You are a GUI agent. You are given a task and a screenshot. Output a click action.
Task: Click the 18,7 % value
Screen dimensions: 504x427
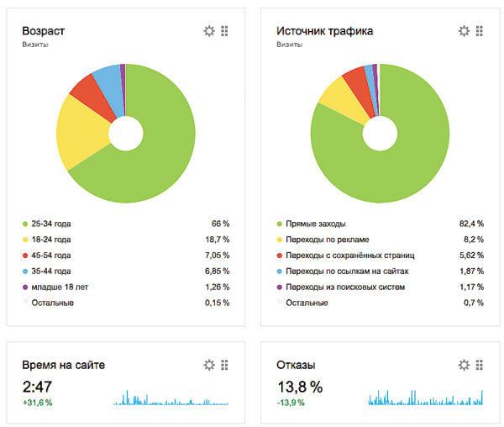tap(218, 240)
